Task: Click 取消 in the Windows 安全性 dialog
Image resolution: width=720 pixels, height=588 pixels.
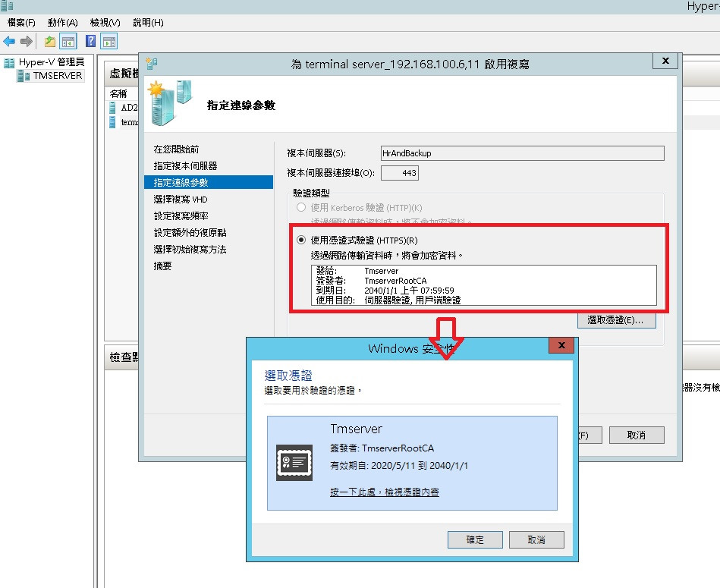Action: pyautogui.click(x=536, y=539)
